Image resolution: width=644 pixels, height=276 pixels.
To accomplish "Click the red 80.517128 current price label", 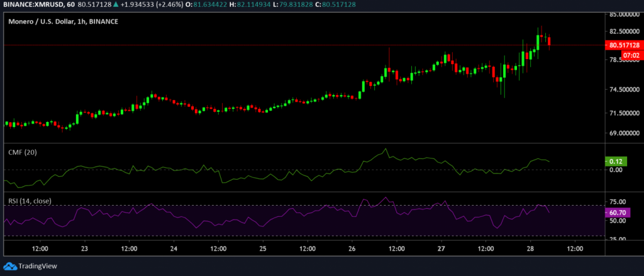I will (x=625, y=45).
